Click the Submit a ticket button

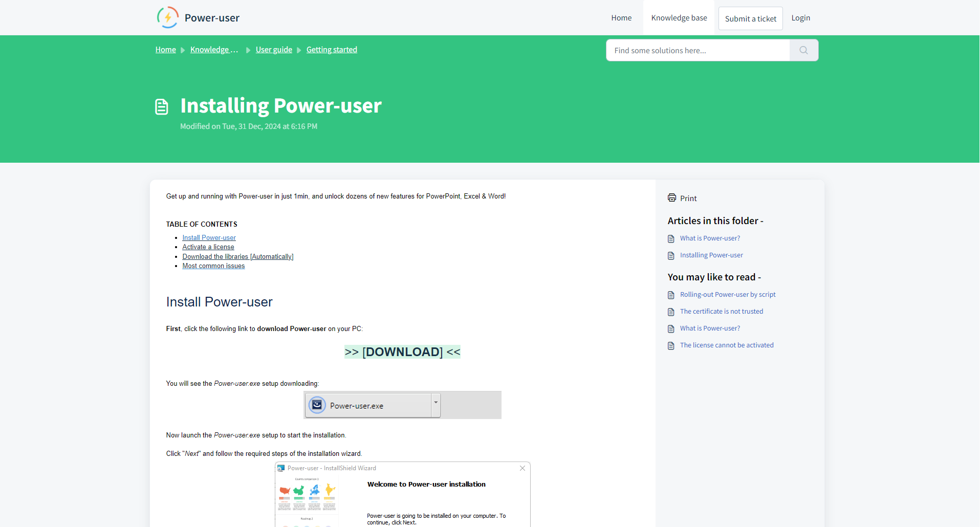pos(750,18)
